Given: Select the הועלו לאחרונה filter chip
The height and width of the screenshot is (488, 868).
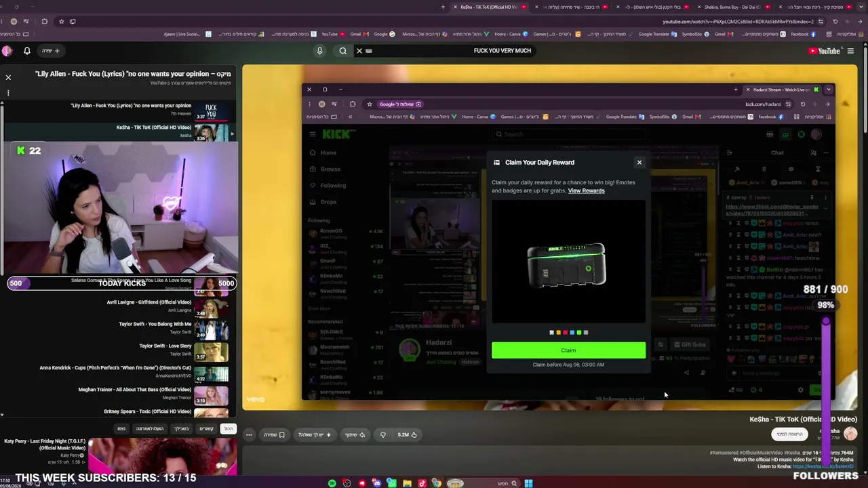Looking at the screenshot, I should [149, 428].
